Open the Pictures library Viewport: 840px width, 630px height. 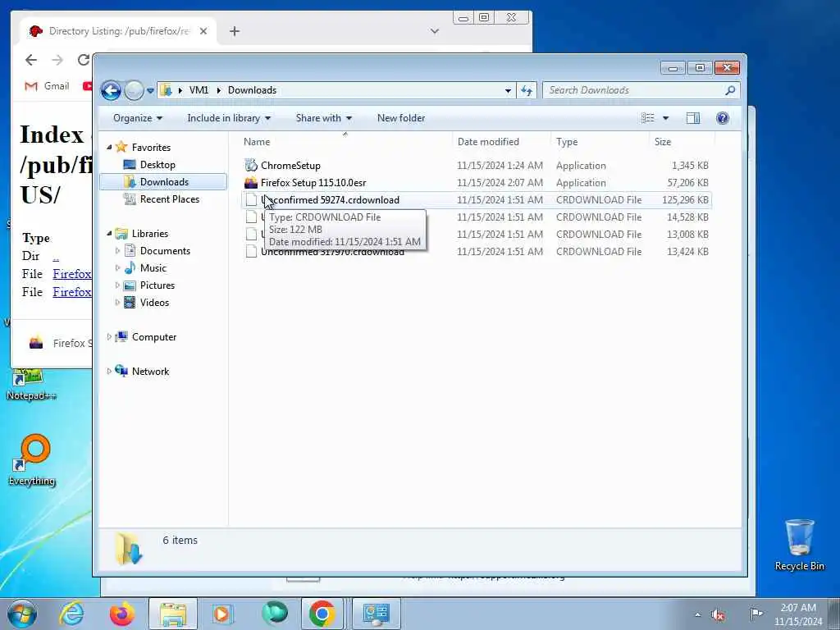pos(157,285)
